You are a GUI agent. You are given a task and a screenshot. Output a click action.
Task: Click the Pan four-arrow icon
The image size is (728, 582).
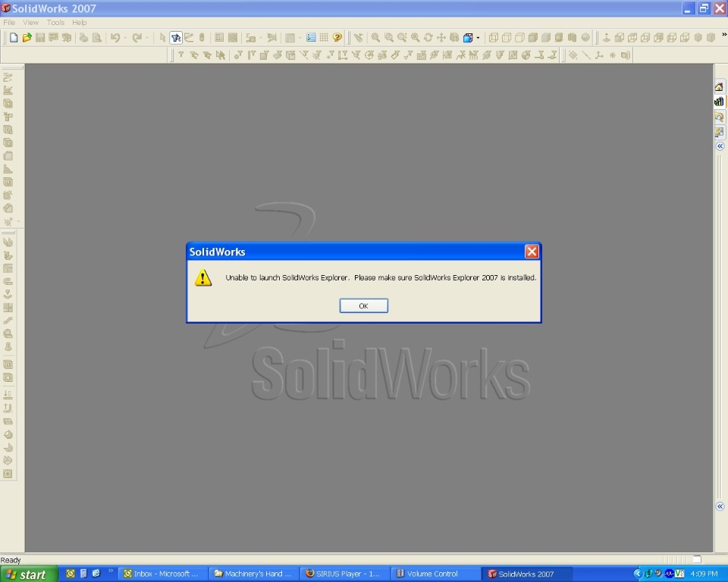pos(441,38)
